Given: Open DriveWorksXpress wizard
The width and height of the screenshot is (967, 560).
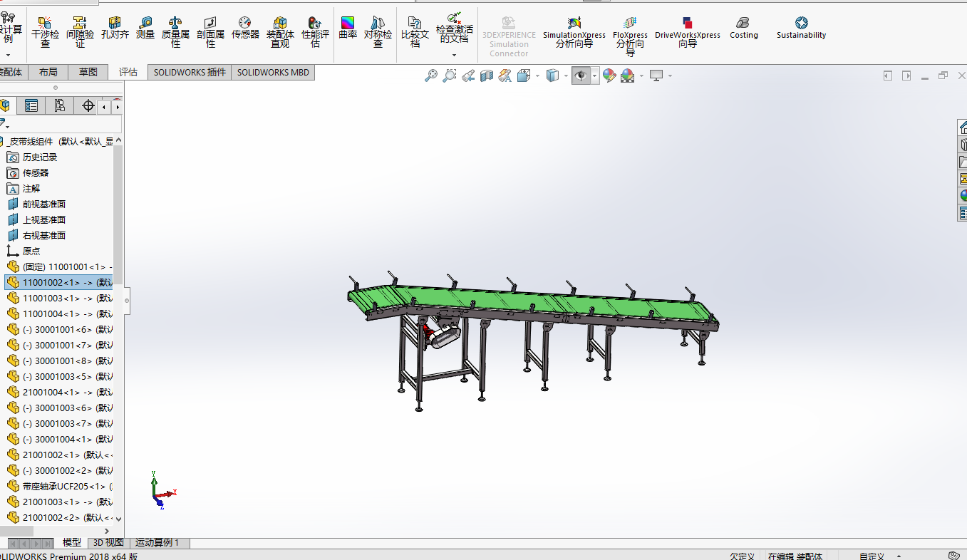Looking at the screenshot, I should pos(688,33).
